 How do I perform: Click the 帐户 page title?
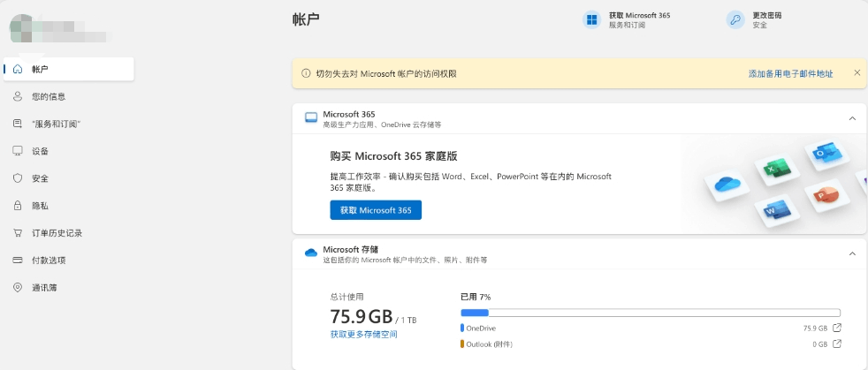point(306,19)
